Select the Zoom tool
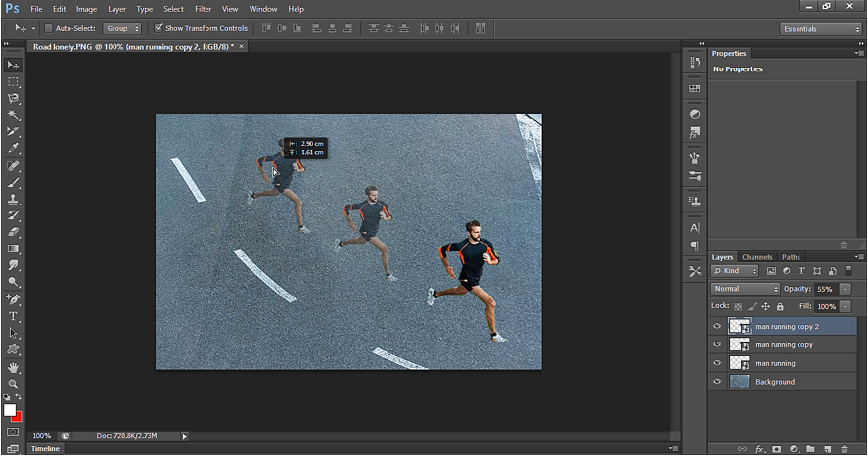The image size is (868, 456). tap(14, 384)
